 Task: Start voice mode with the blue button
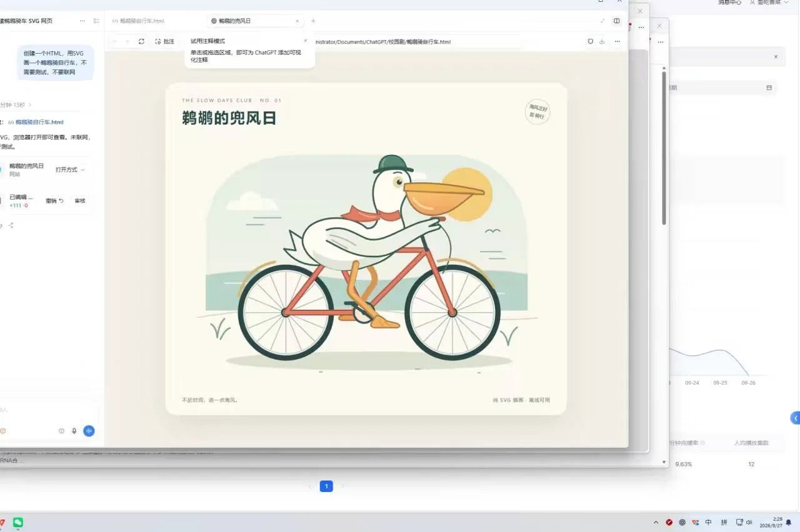tap(89, 430)
